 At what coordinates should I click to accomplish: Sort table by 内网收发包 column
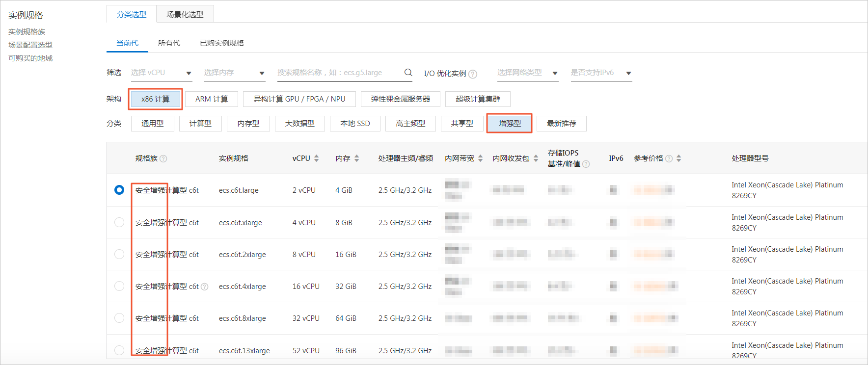(x=536, y=158)
